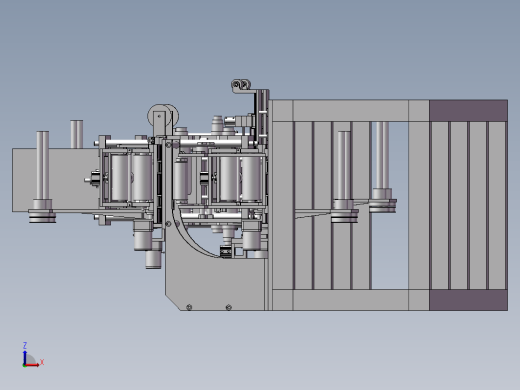Select the lower dark purple panel on the frame
Screen dimensions: 520x390
(468, 300)
